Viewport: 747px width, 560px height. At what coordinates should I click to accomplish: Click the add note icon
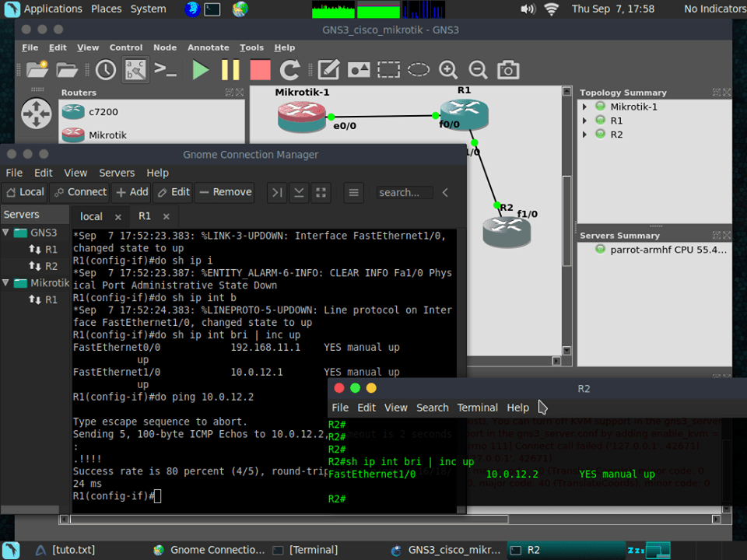328,69
